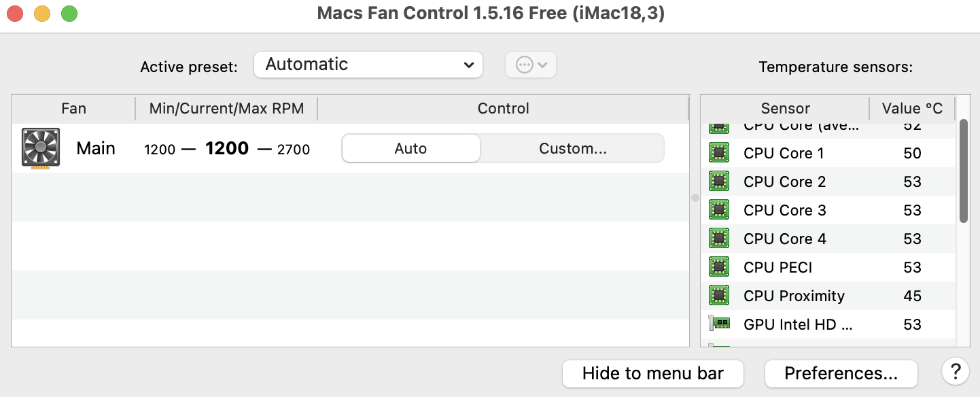The width and height of the screenshot is (980, 397).
Task: Click the GPU Intel HD card icon
Action: pos(719,324)
